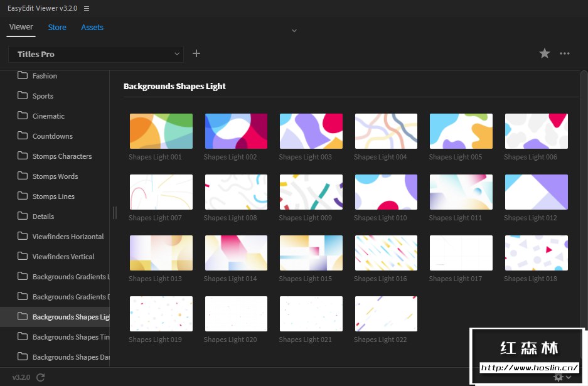Select the Shapes Light 021 thumbnail
Image resolution: width=588 pixels, height=386 pixels.
pos(311,314)
